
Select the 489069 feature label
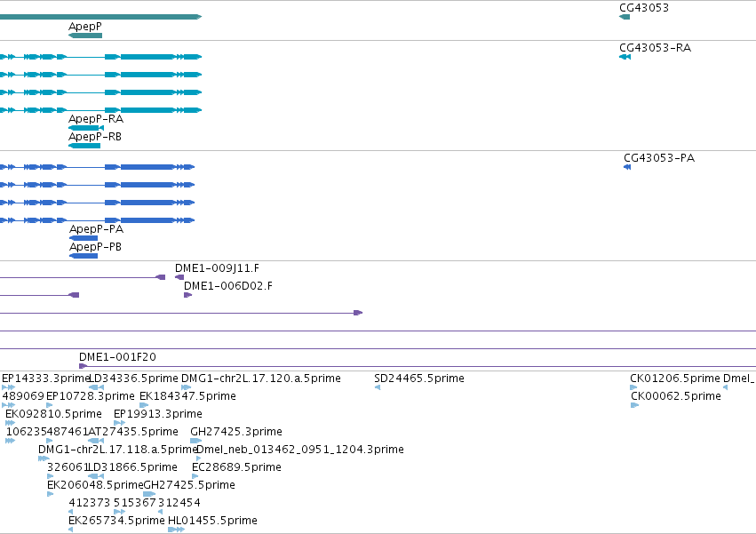[23, 396]
